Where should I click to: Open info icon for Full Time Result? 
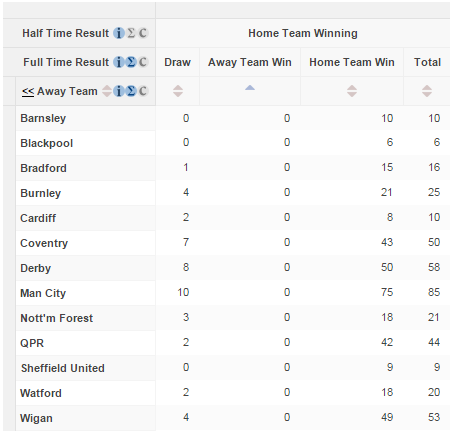point(119,62)
